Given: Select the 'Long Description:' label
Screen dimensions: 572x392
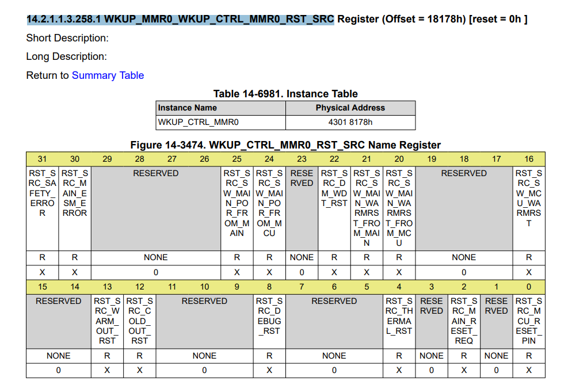Looking at the screenshot, I should (66, 56).
